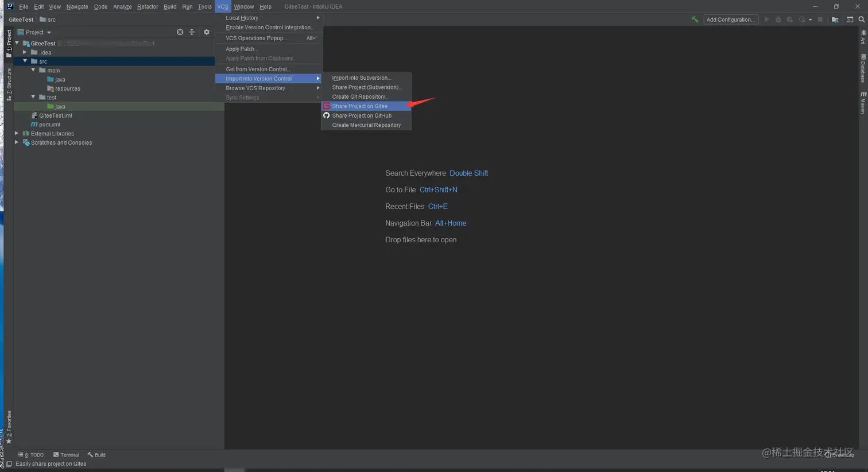The height and width of the screenshot is (472, 868).
Task: Click the GiteeTest breadcrumb
Action: (21, 20)
